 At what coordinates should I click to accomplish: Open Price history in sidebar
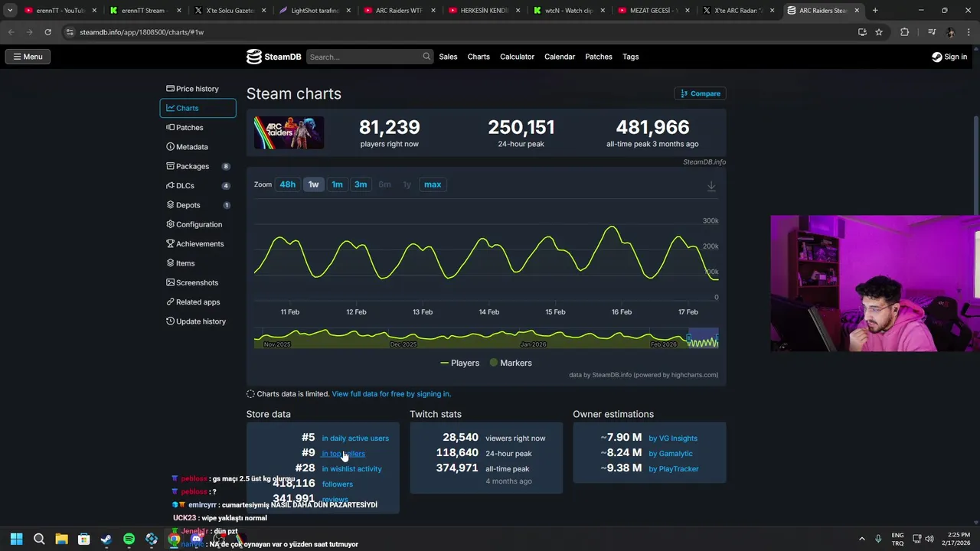198,89
